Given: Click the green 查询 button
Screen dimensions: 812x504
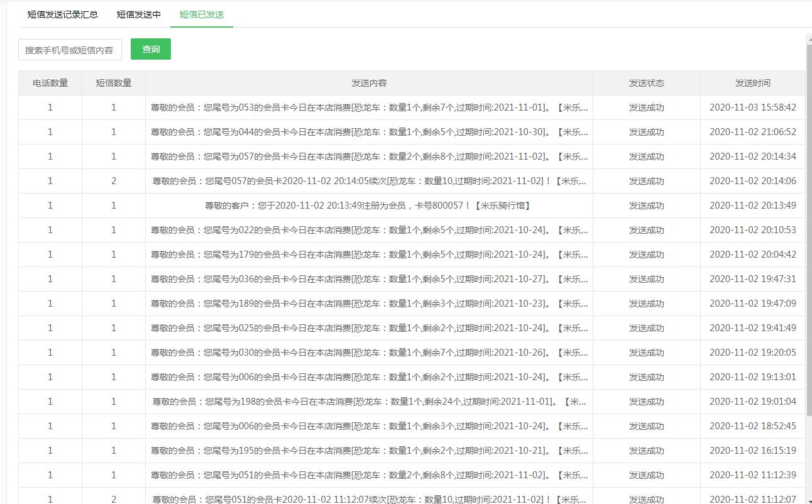Looking at the screenshot, I should 151,49.
